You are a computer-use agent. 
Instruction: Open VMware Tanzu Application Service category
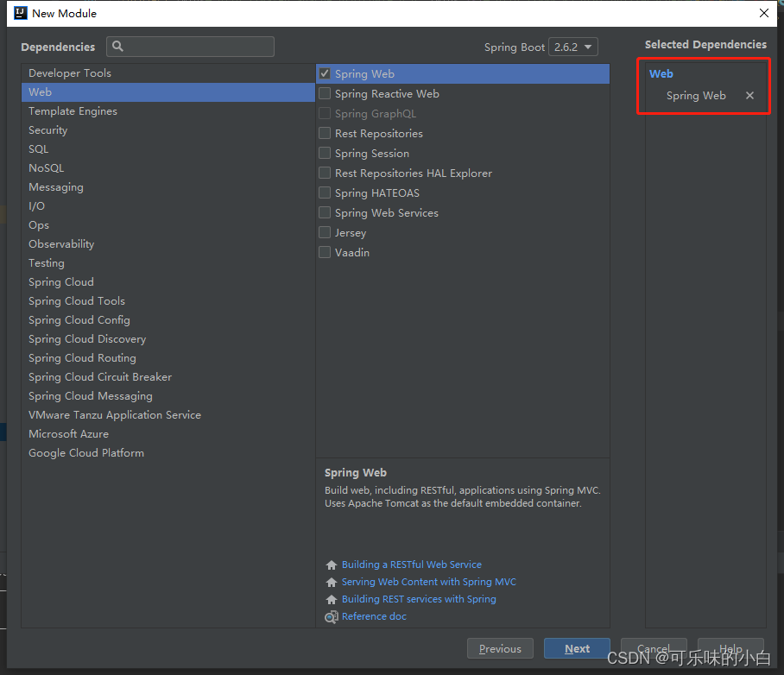(168, 415)
